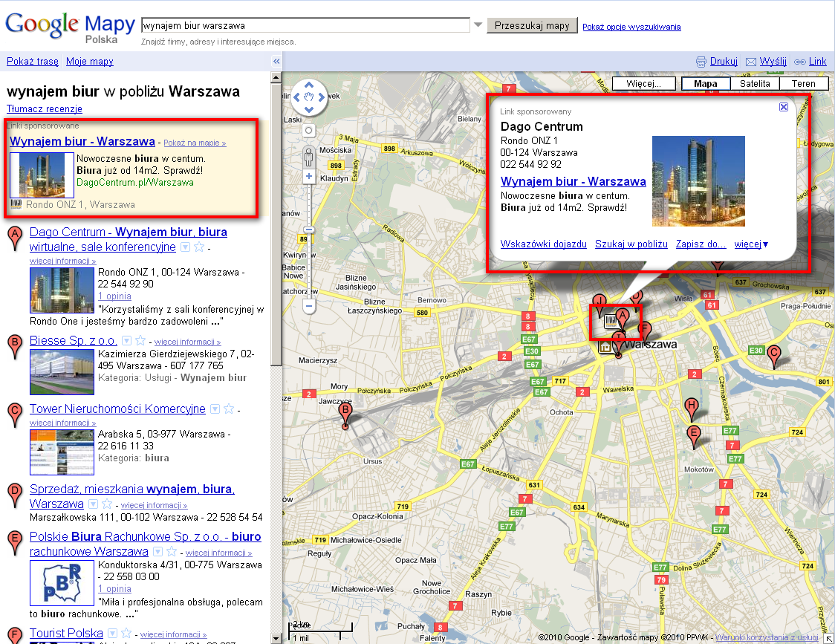This screenshot has width=835, height=644.
Task: Star the Biesse Sp. z o.o. result
Action: 140,340
